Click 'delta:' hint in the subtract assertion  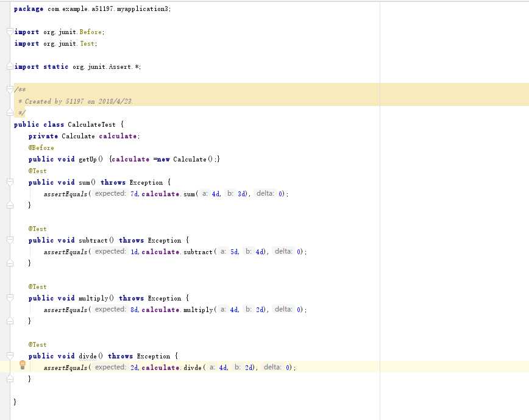point(283,251)
